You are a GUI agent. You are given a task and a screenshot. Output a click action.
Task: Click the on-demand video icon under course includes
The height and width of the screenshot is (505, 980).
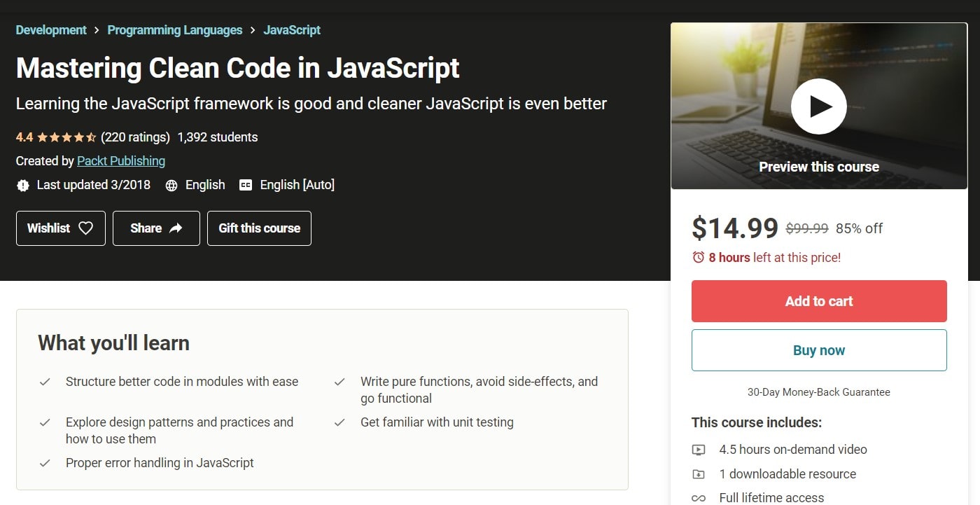coord(699,449)
